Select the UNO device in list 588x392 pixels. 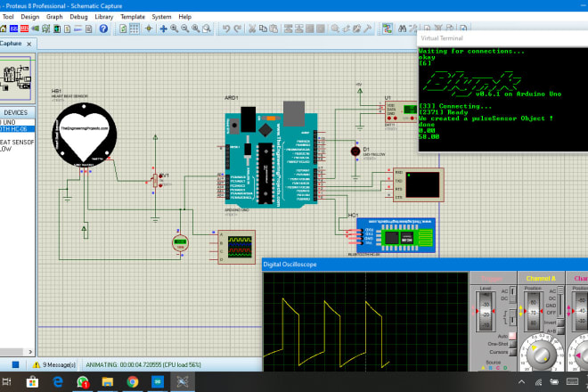17,122
